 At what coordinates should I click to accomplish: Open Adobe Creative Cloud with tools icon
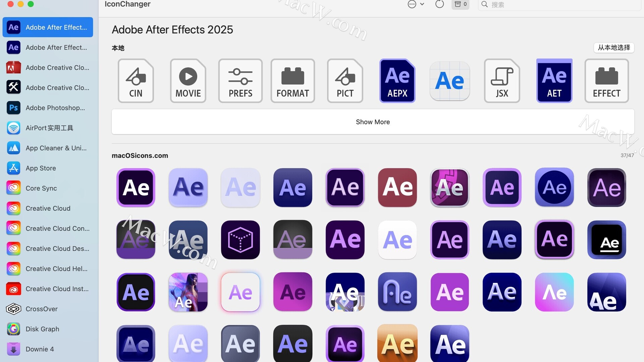[48, 87]
